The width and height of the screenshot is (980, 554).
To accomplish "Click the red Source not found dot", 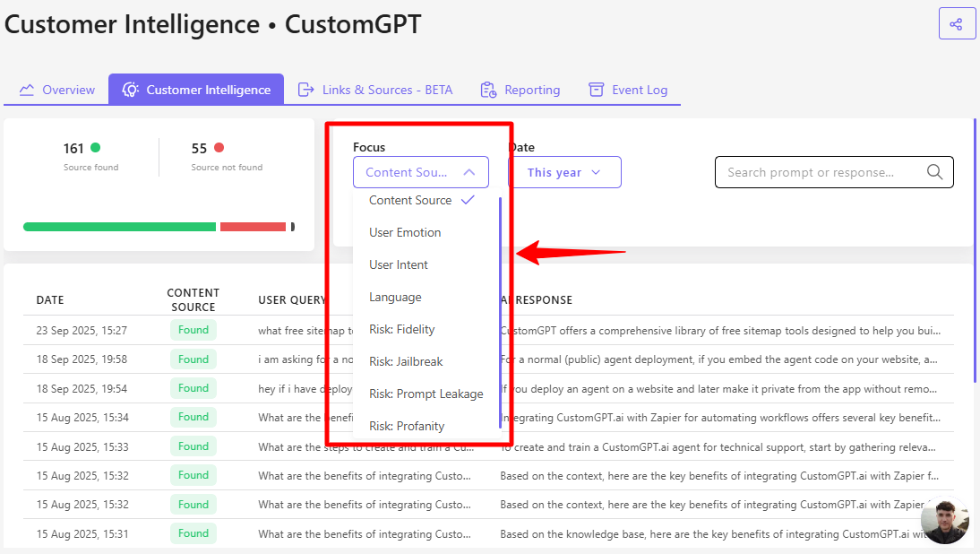I will tap(219, 148).
